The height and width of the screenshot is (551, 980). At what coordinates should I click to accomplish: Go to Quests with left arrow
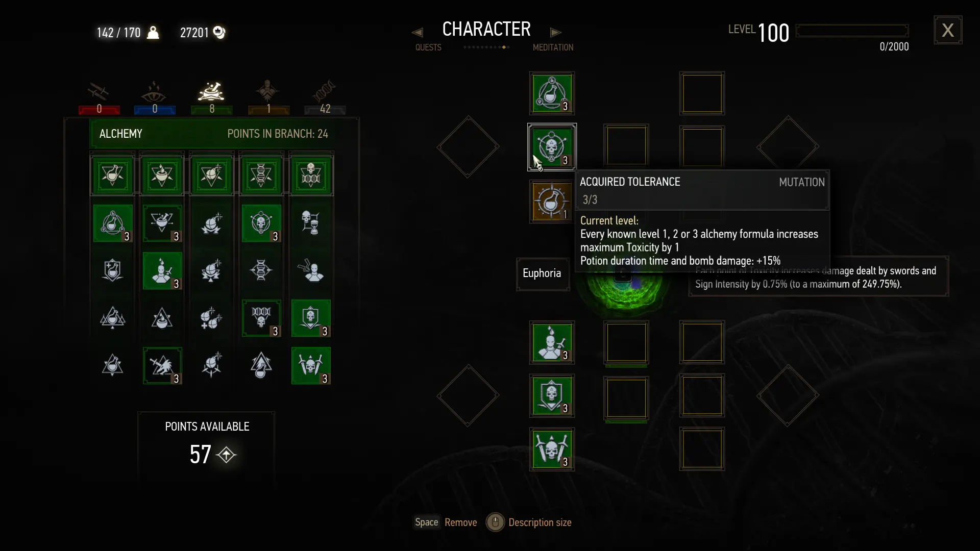(x=417, y=33)
